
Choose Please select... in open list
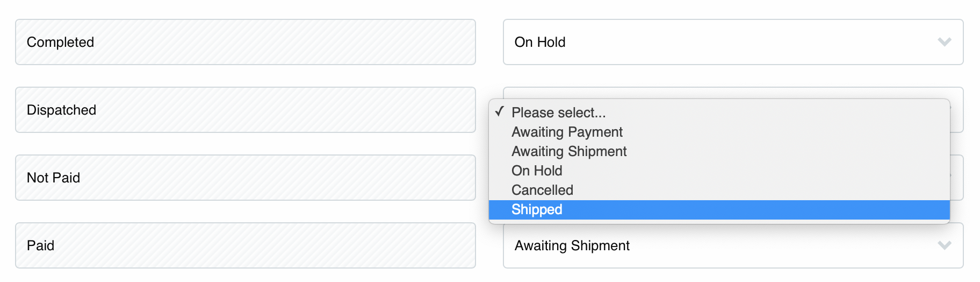pyautogui.click(x=558, y=112)
